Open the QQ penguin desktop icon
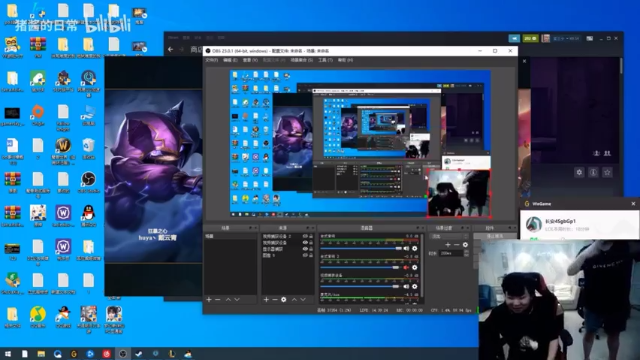640x360 pixels. coord(88,216)
